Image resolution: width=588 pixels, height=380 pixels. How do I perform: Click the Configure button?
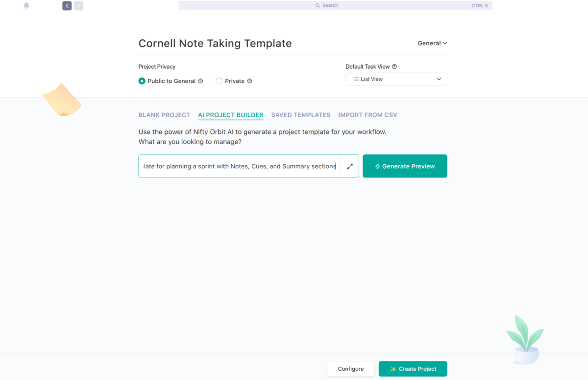(x=350, y=369)
